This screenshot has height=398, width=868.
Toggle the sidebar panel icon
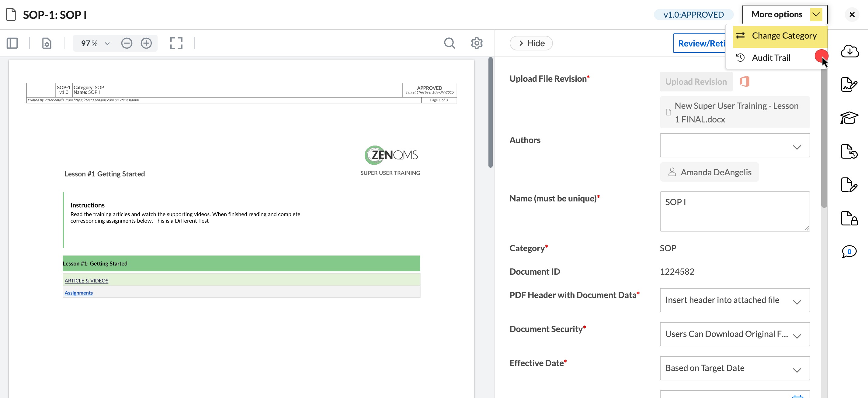coord(12,43)
